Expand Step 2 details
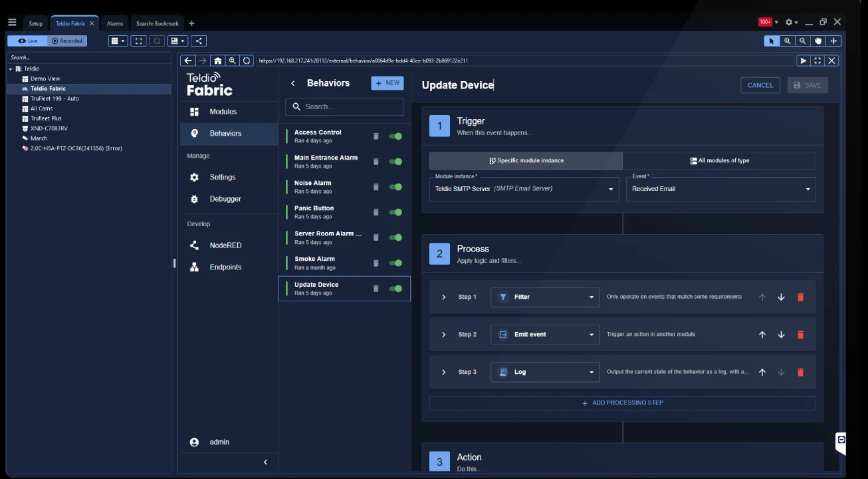The width and height of the screenshot is (868, 479). tap(443, 335)
